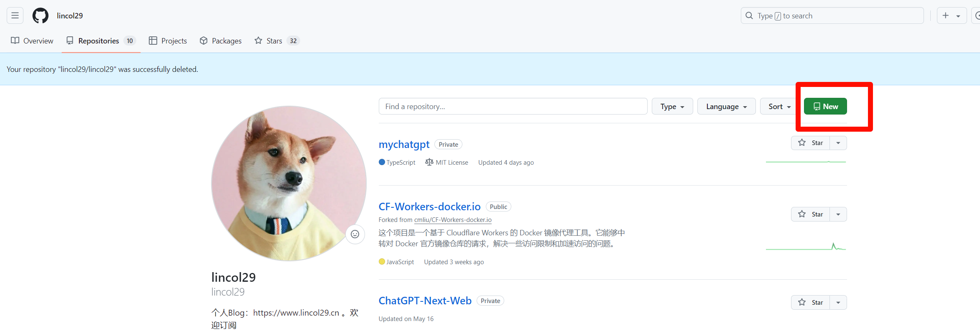980x334 pixels.
Task: Expand star list dropdown for mychatgpt
Action: coord(838,143)
